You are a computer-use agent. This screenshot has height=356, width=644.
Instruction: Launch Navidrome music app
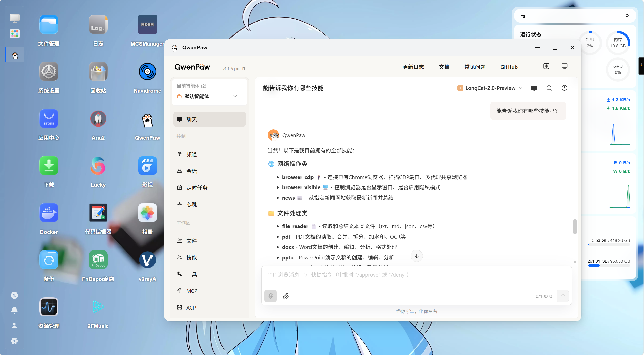click(147, 72)
